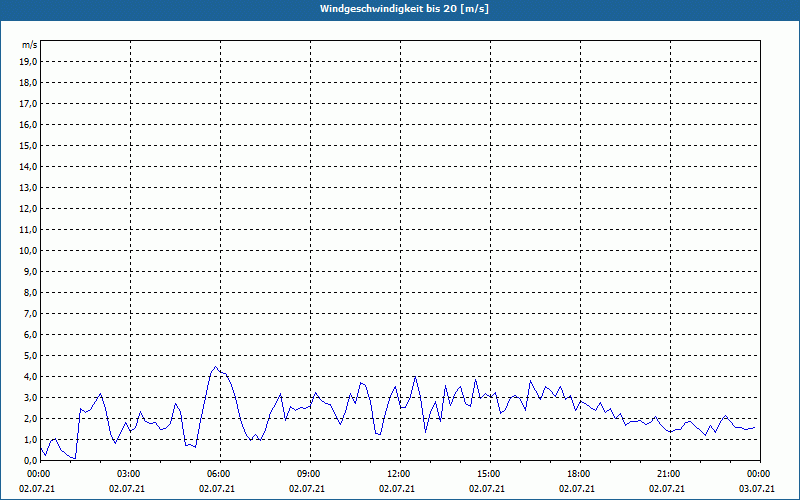The image size is (800, 500).
Task: Click the '15:00' x-axis time label
Action: [x=489, y=474]
